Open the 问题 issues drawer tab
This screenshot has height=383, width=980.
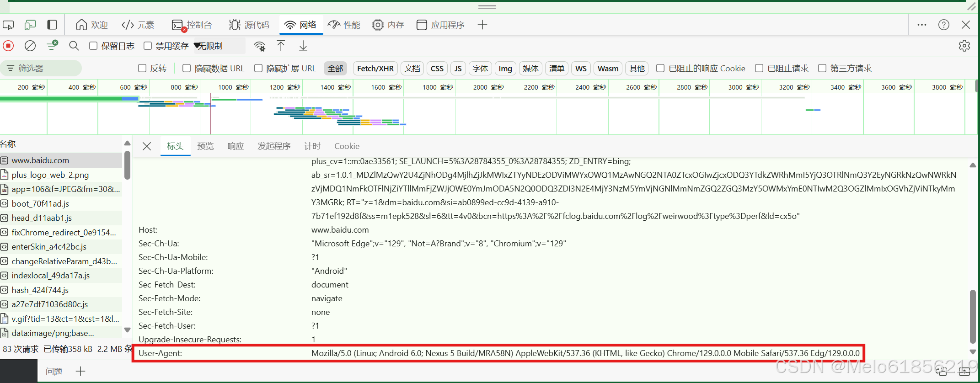(x=54, y=371)
